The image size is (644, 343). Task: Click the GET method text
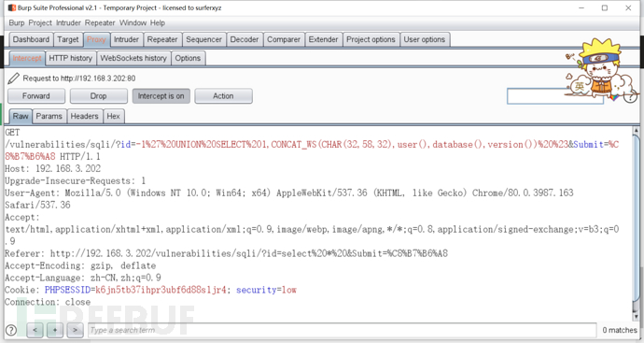click(x=12, y=133)
